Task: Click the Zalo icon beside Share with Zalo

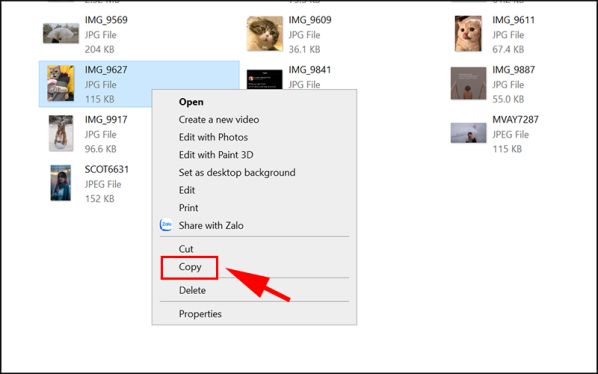Action: click(166, 225)
